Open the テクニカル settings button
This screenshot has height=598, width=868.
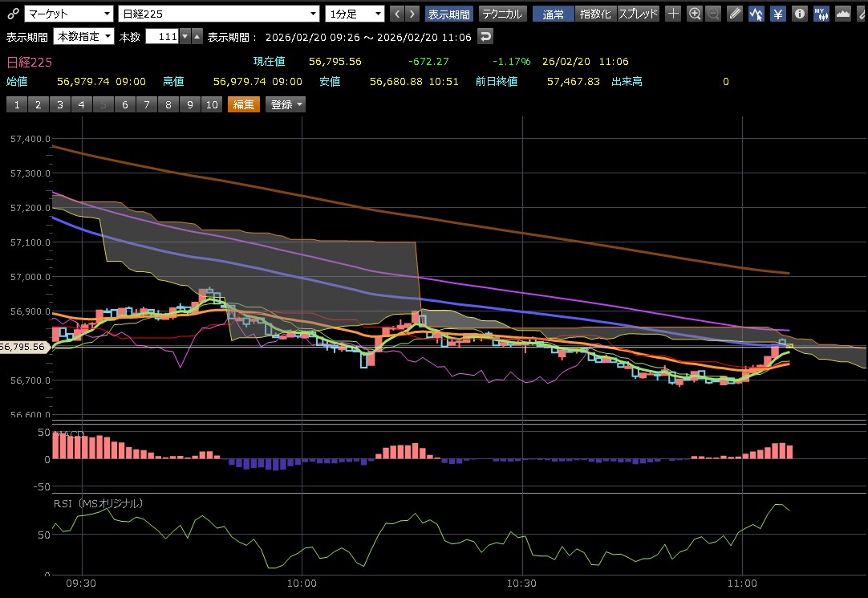click(x=503, y=14)
